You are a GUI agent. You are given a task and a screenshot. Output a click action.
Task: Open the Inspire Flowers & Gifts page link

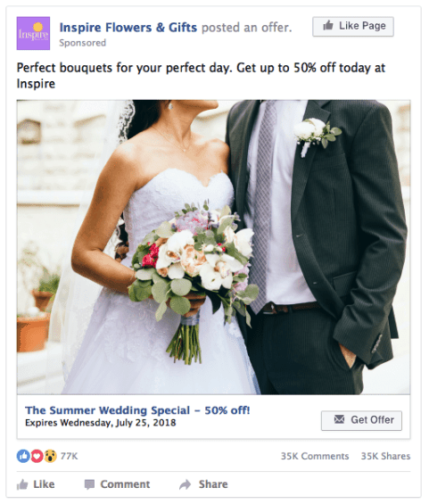pyautogui.click(x=128, y=28)
